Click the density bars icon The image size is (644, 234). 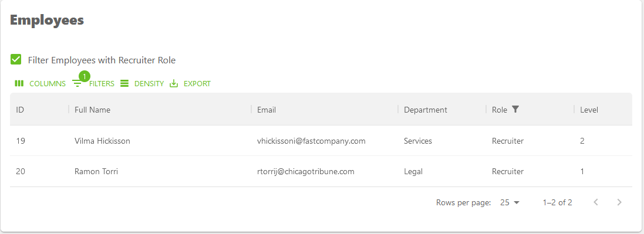tap(124, 83)
